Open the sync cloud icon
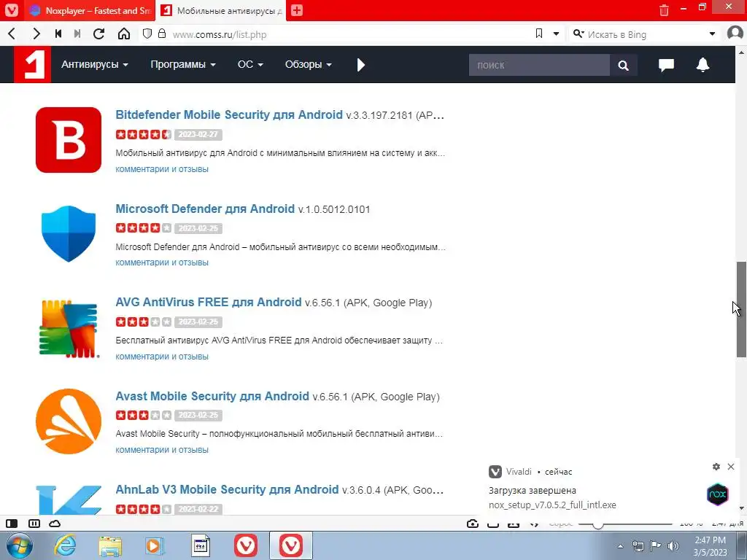The height and width of the screenshot is (560, 747). (55, 524)
